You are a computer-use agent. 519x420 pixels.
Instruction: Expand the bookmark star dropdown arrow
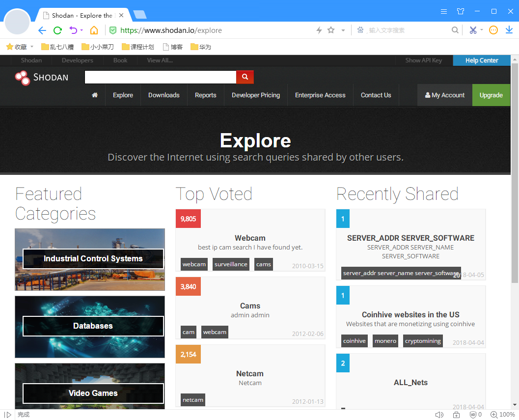pyautogui.click(x=343, y=30)
